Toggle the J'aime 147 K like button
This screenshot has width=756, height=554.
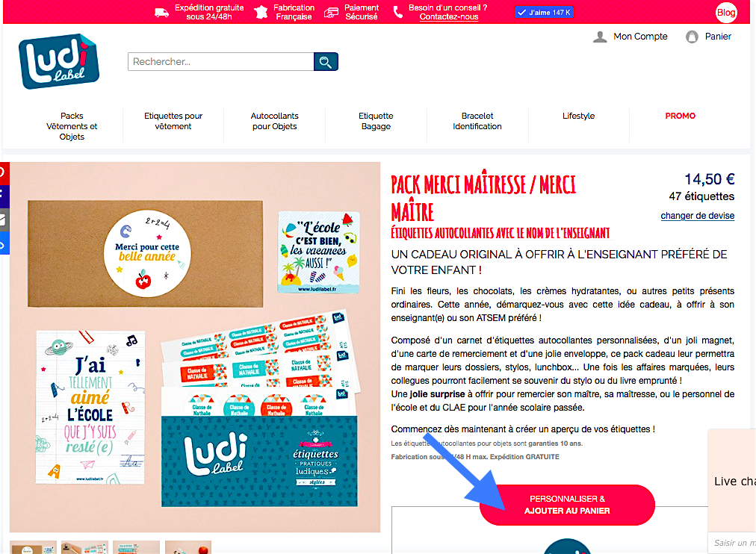(544, 13)
